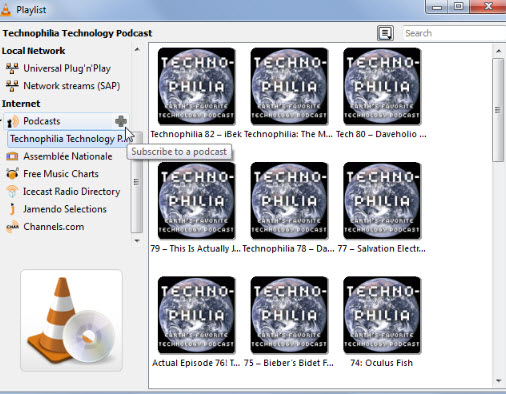Select Technophilia: The M... episode thumbnail
Image resolution: width=506 pixels, height=394 pixels.
tap(289, 86)
